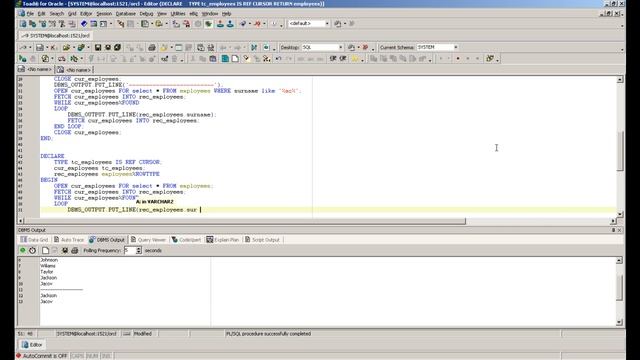Click the AutoCommit is OFF status indicator
The height and width of the screenshot is (360, 640).
coord(41,356)
